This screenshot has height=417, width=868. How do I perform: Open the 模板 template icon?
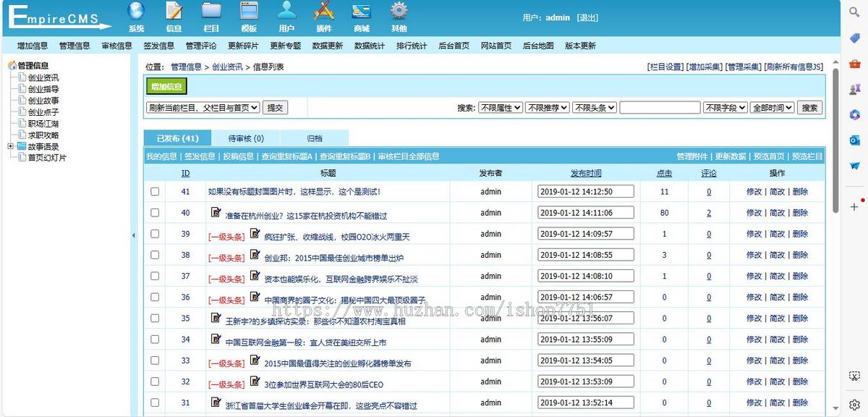coord(249,11)
